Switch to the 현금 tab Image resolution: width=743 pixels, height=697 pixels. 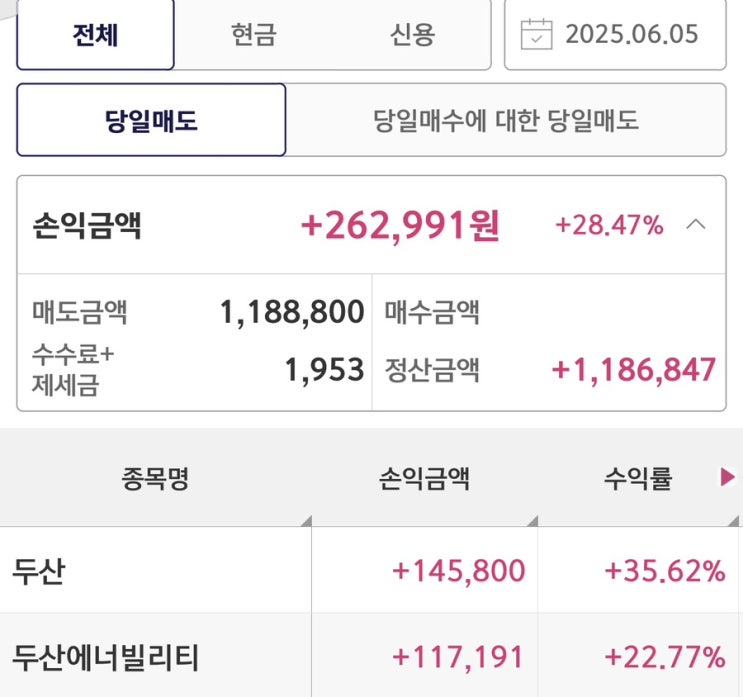coord(253,34)
